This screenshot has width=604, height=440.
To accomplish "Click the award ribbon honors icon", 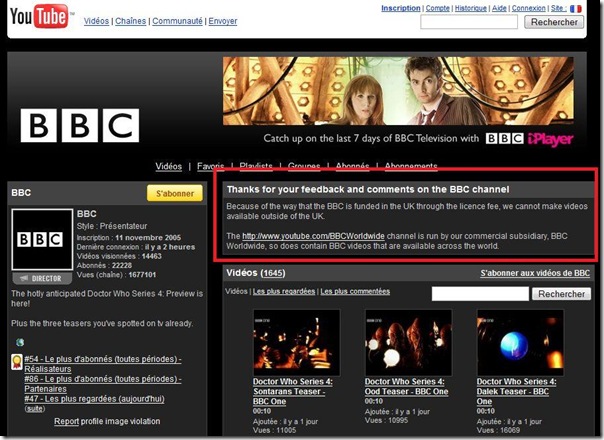I will 17,361.
